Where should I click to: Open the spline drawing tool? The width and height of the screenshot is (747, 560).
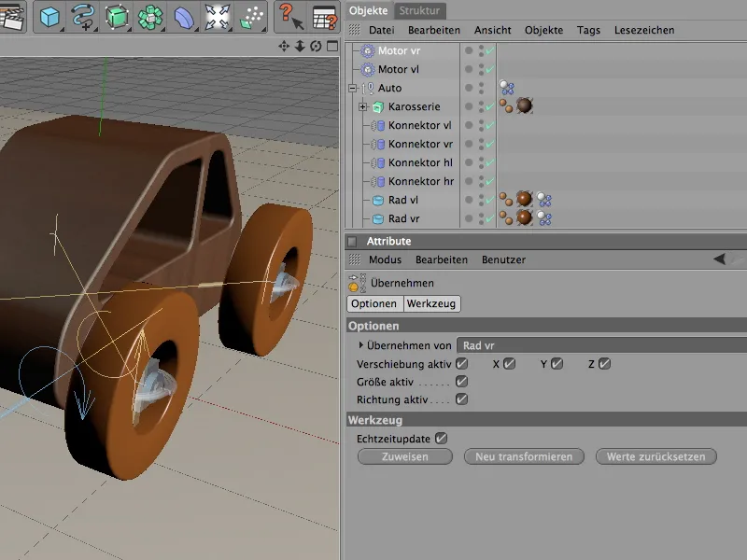pyautogui.click(x=82, y=17)
